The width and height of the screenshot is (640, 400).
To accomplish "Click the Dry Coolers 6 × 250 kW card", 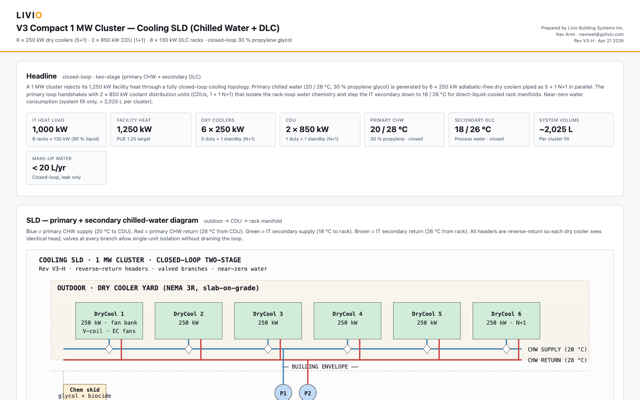I will [236, 129].
